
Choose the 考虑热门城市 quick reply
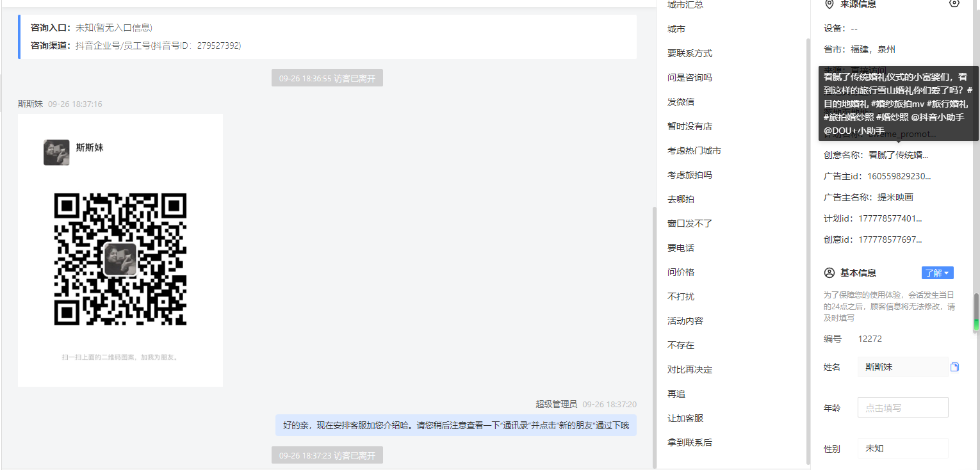click(x=694, y=150)
